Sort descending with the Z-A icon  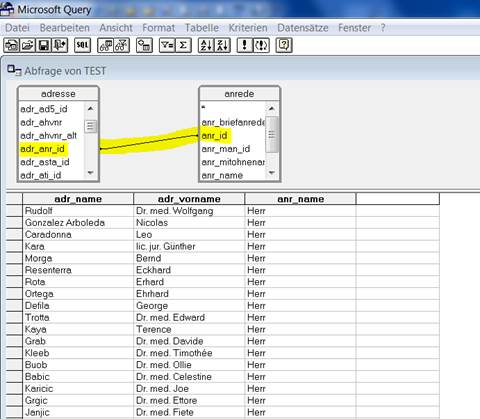(x=222, y=45)
